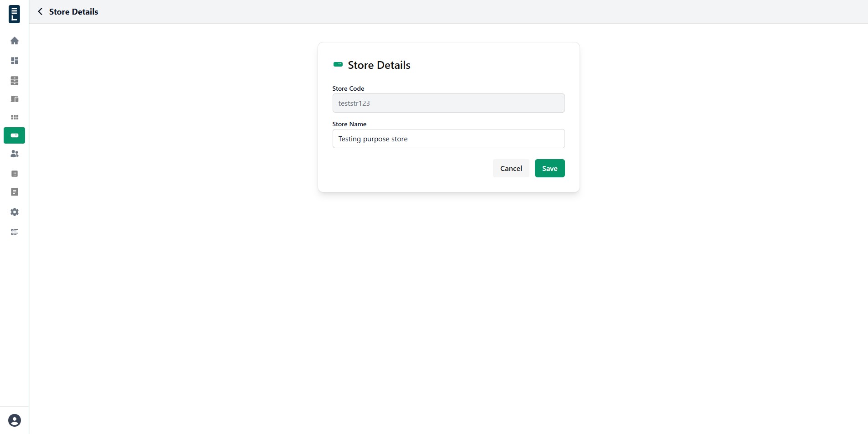
Task: Click the disabled Store Code field
Action: 448,103
